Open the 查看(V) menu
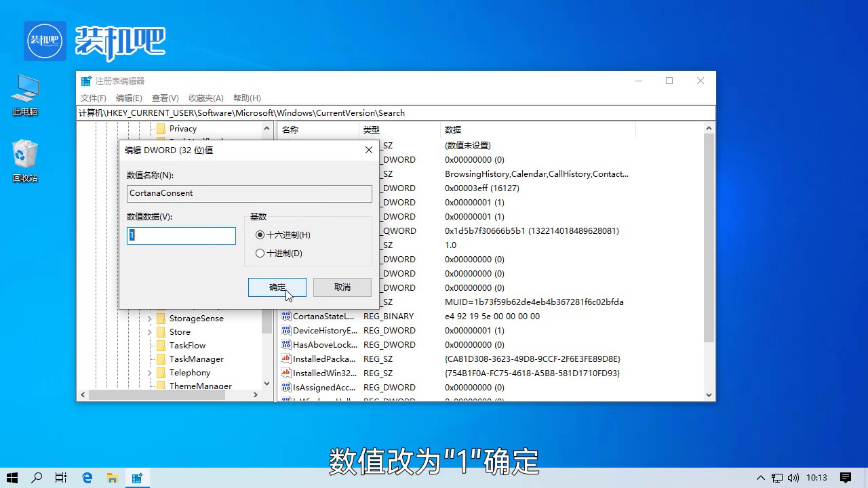This screenshot has width=868, height=488. [x=165, y=98]
